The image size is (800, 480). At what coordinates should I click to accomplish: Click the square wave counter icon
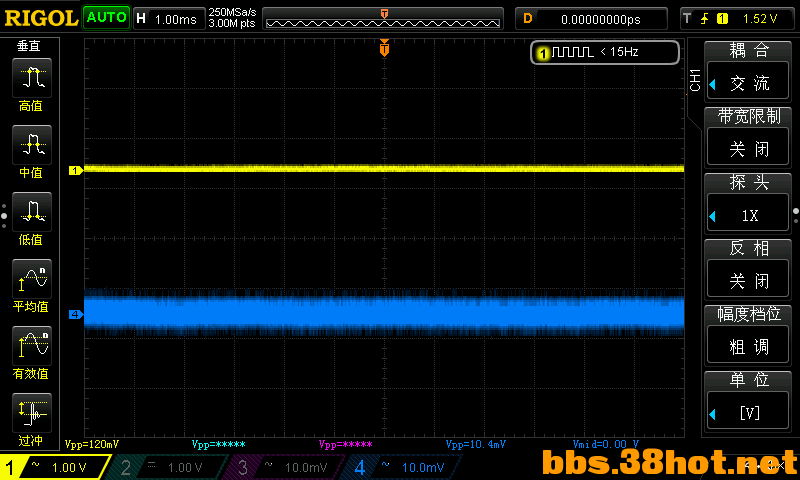pos(572,52)
